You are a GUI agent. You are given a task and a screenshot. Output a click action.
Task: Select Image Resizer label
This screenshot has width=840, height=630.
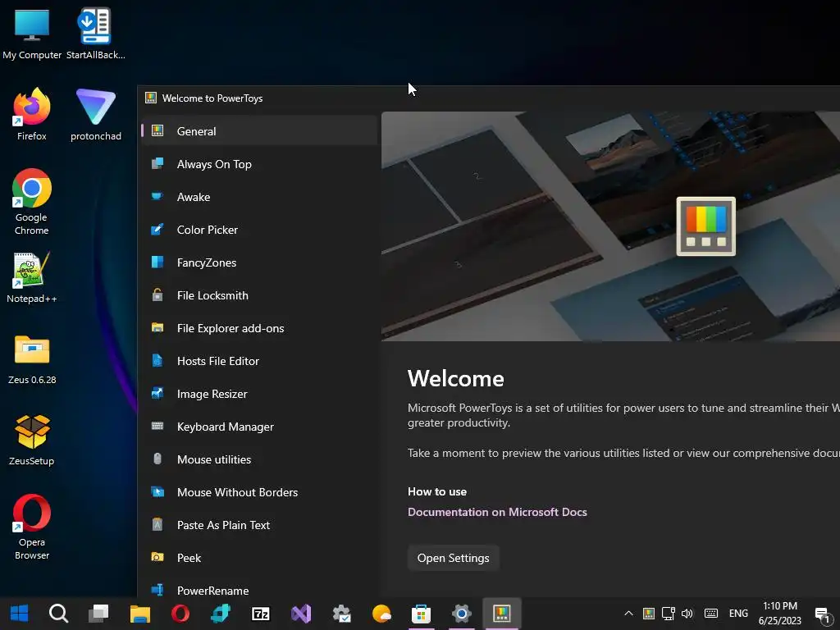(x=212, y=394)
